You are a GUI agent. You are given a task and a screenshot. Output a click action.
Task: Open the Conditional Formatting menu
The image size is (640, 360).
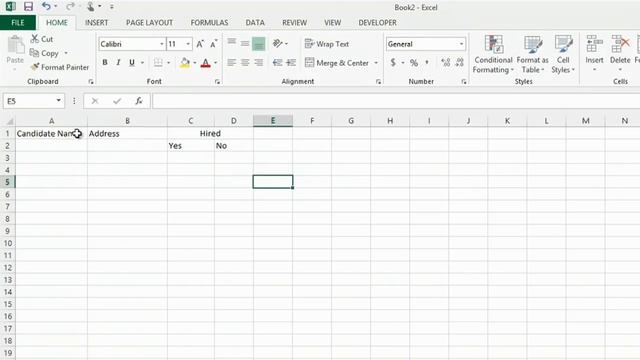pos(493,54)
